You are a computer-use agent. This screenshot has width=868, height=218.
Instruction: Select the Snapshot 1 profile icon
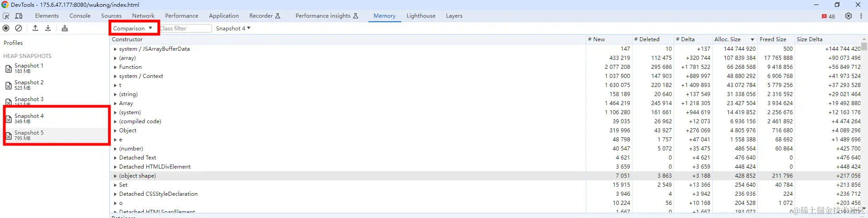coord(9,69)
